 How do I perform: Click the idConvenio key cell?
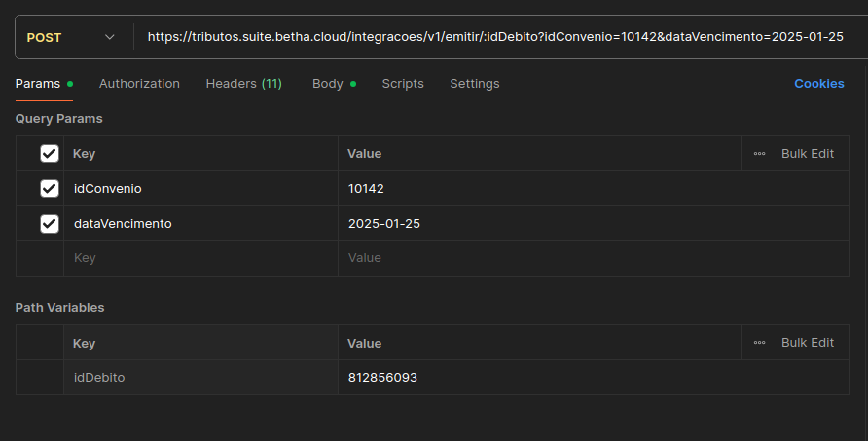coord(201,188)
